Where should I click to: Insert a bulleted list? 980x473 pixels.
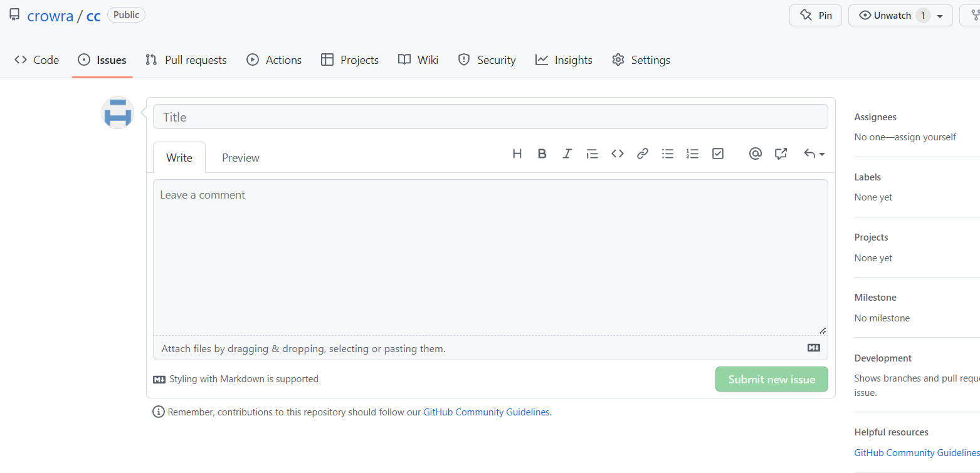(x=668, y=153)
